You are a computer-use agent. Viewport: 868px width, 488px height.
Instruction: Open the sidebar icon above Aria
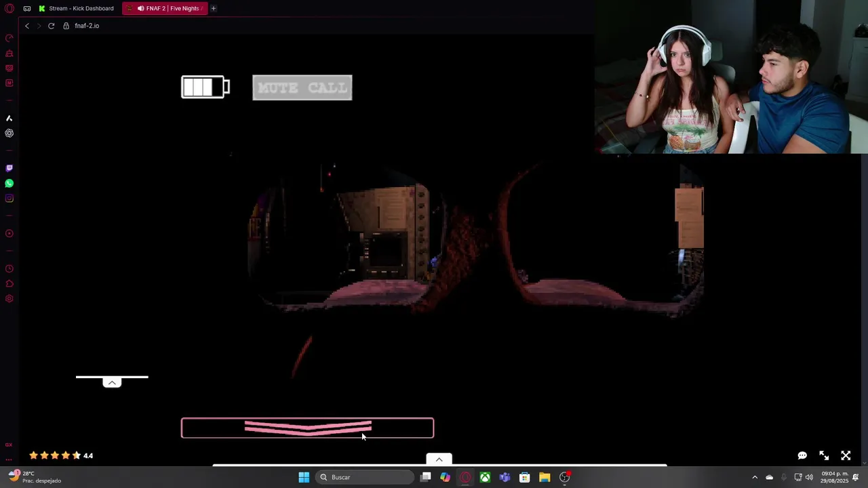[x=9, y=83]
